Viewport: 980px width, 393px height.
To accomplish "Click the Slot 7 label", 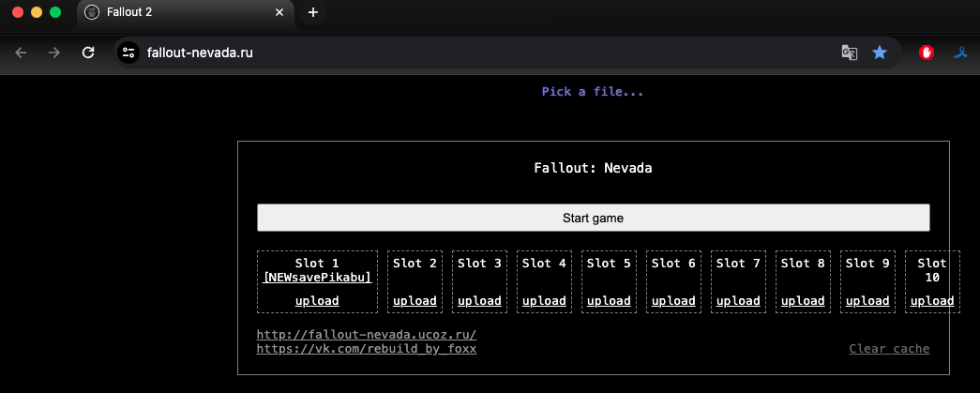I will (x=738, y=264).
